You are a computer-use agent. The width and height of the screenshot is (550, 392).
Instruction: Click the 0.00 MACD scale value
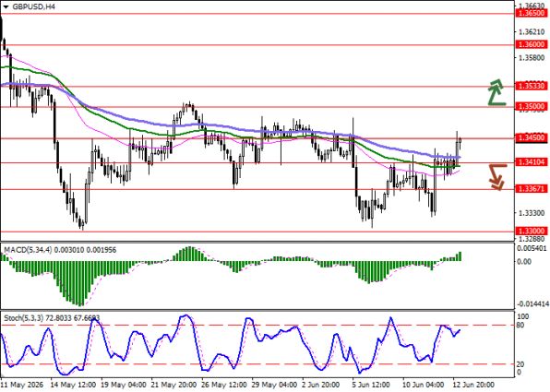coord(524,262)
